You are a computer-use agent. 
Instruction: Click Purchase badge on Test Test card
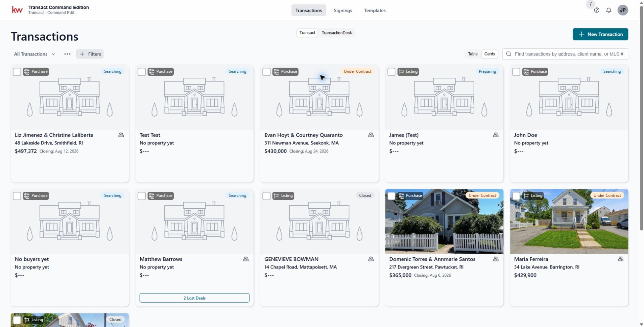coord(161,72)
